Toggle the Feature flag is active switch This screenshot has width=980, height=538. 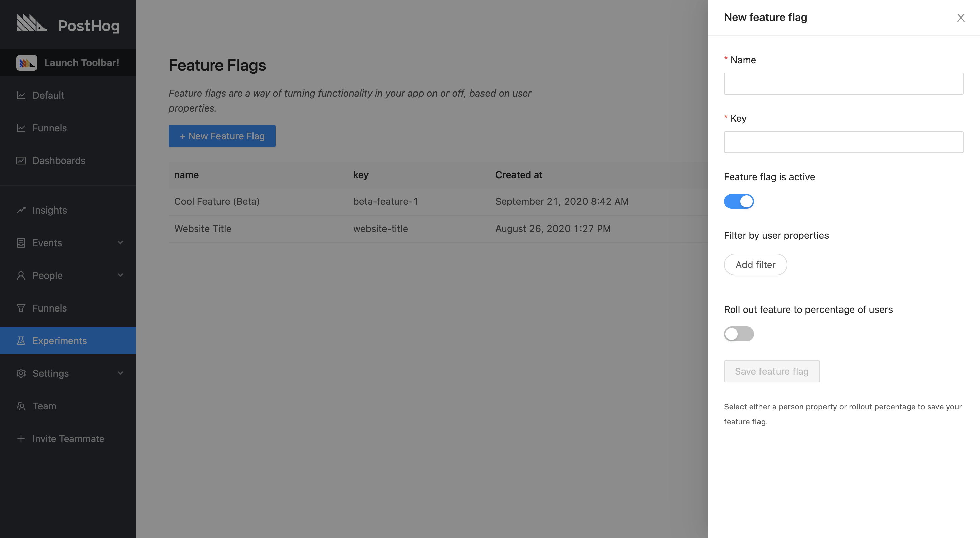click(x=739, y=201)
